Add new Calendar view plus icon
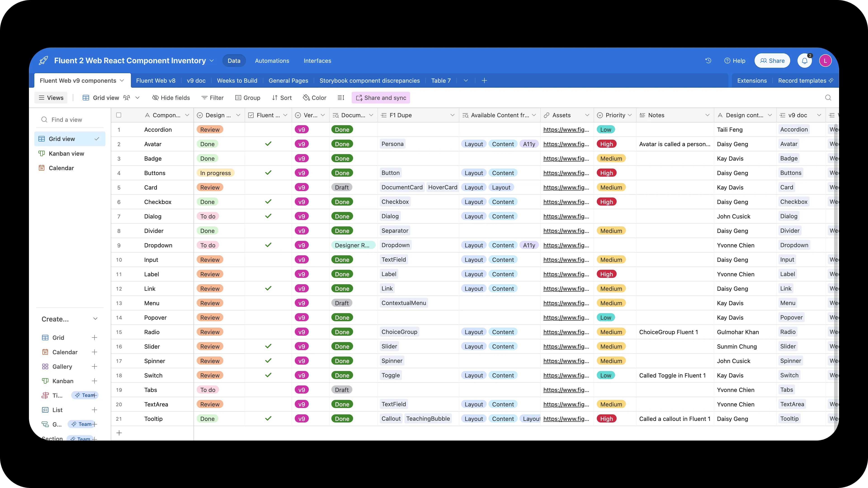The width and height of the screenshot is (868, 488). tap(95, 352)
